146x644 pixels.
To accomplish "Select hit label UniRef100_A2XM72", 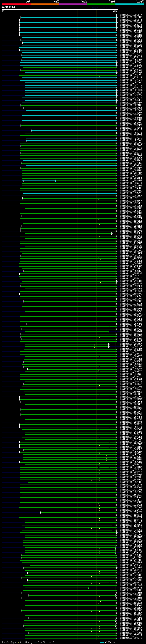I will pyautogui.click(x=131, y=354).
